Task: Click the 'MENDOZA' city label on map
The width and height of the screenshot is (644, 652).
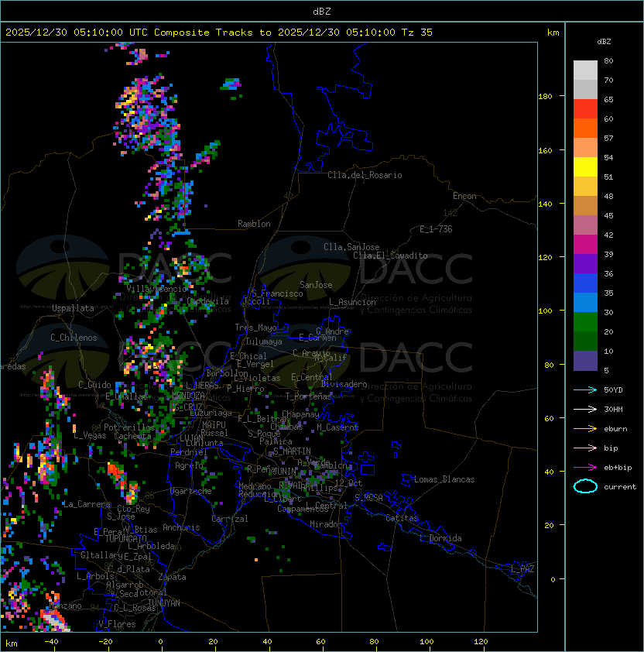Action: click(188, 395)
